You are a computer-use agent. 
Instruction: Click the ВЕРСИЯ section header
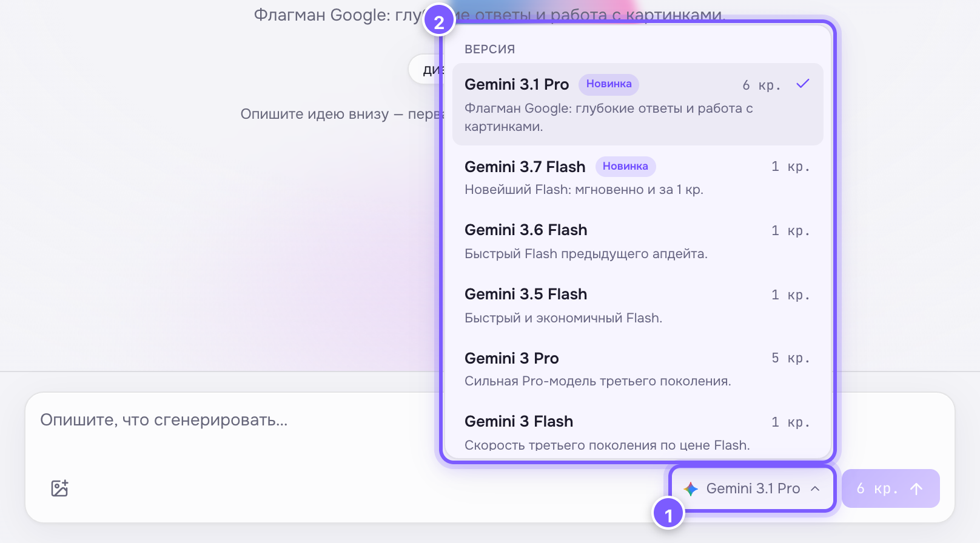click(x=490, y=49)
